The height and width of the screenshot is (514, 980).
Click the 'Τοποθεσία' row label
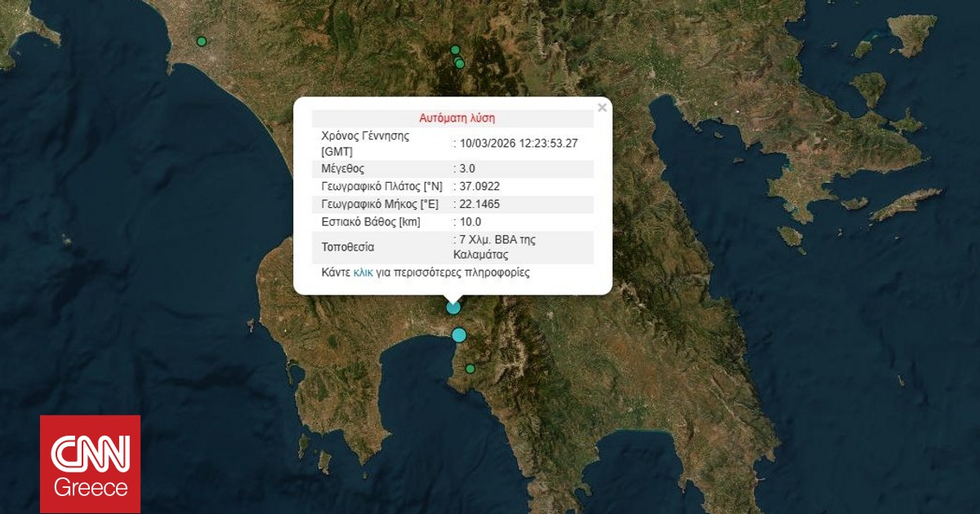[348, 246]
